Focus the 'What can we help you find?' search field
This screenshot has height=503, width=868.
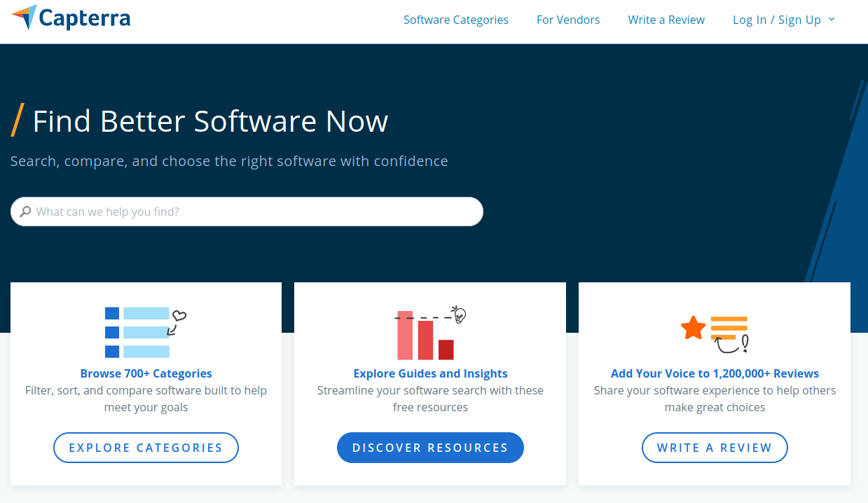click(247, 212)
